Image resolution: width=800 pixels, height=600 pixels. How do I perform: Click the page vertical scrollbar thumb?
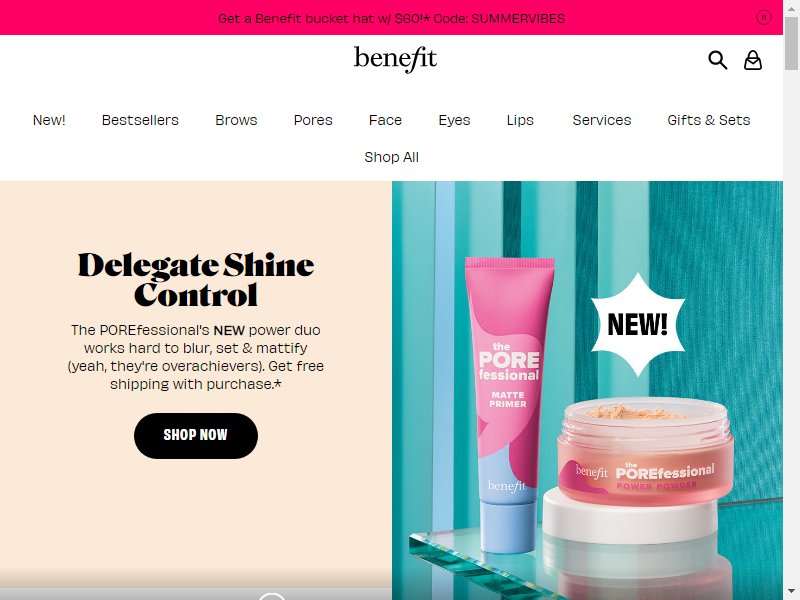[791, 43]
